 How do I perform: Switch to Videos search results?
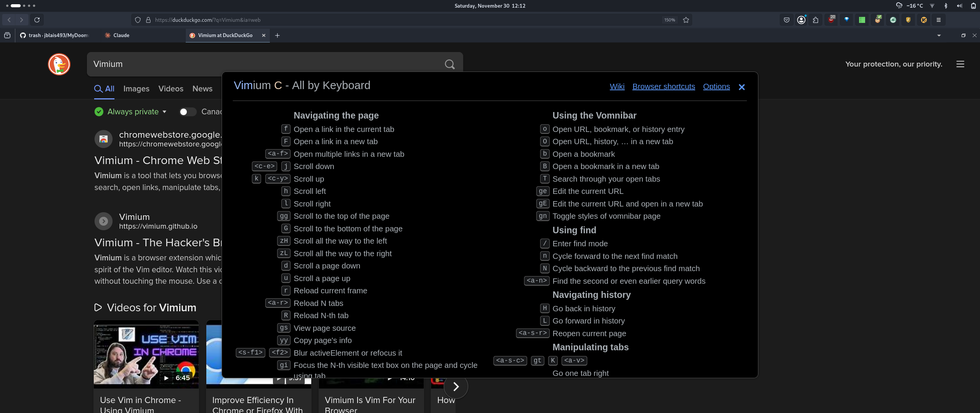click(x=171, y=89)
